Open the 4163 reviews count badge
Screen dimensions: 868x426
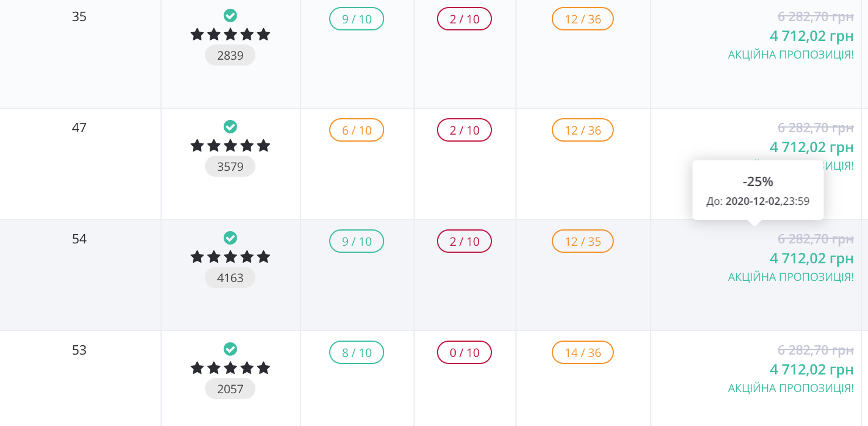coord(230,278)
